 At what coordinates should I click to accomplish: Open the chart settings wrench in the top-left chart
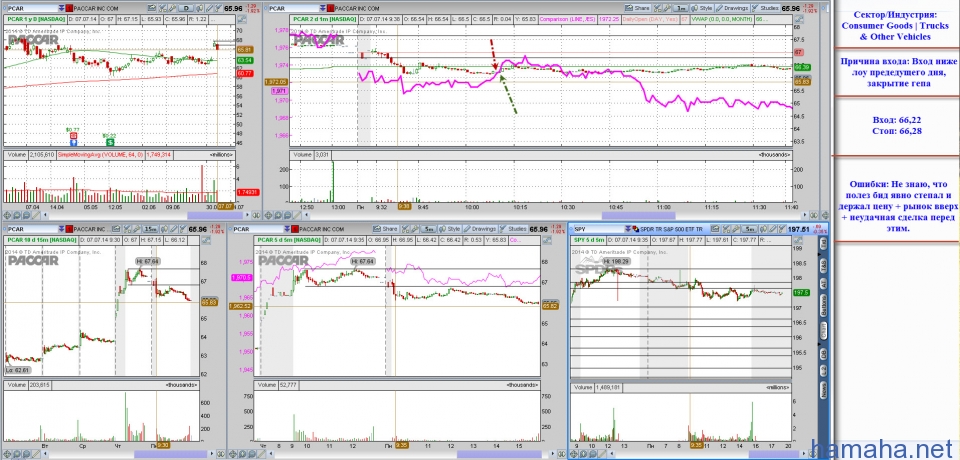pos(172,8)
